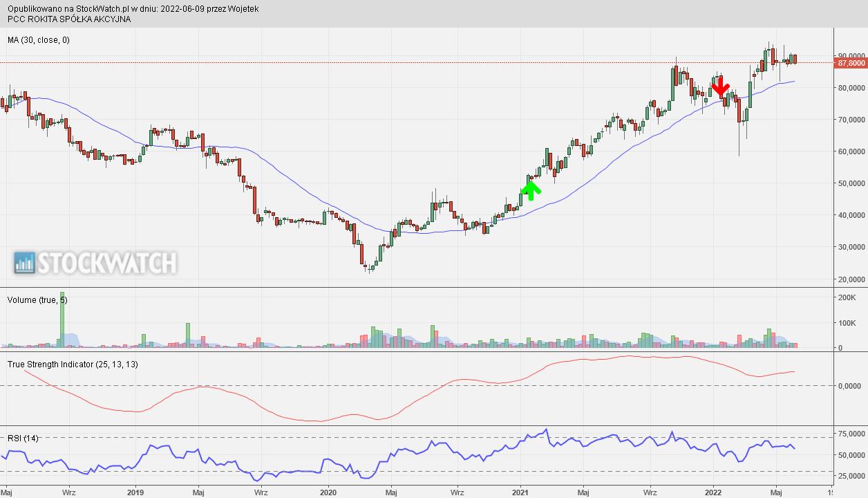868x498 pixels.
Task: Select the Volume (true, 5) panel label
Action: tap(37, 300)
